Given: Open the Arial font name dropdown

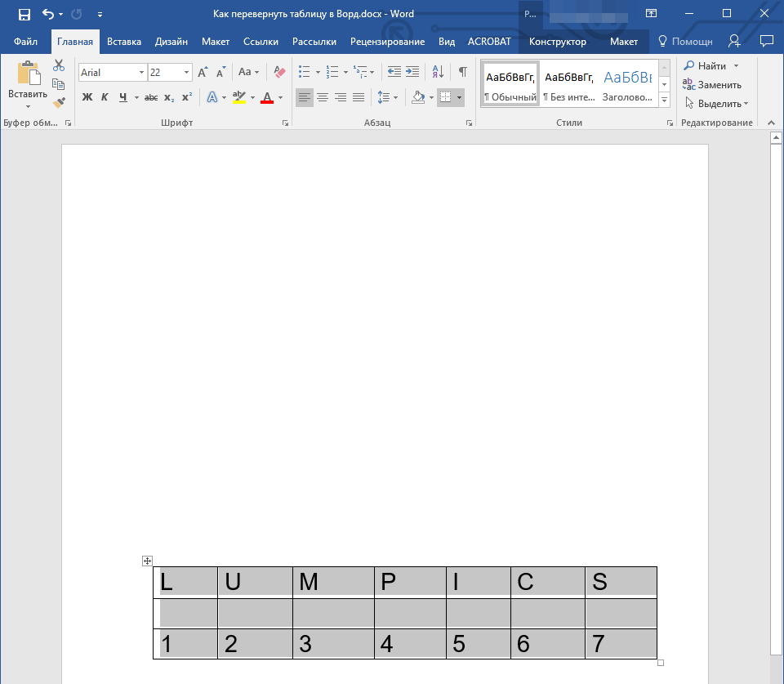Looking at the screenshot, I should point(141,73).
